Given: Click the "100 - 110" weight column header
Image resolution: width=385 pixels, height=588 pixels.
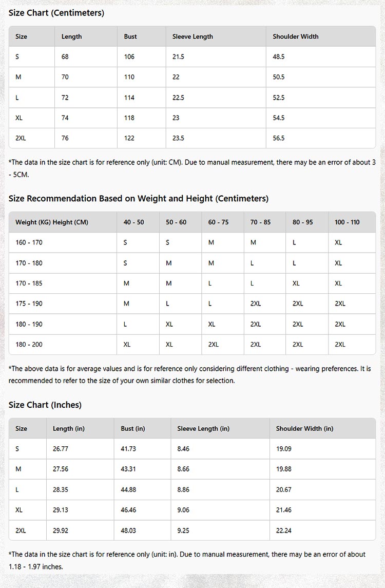Looking at the screenshot, I should (347, 222).
